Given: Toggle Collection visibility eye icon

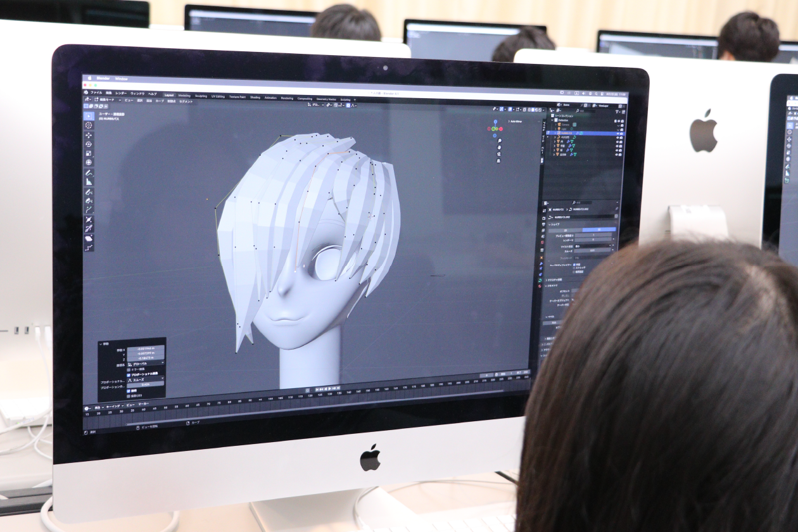Looking at the screenshot, I should [618, 121].
